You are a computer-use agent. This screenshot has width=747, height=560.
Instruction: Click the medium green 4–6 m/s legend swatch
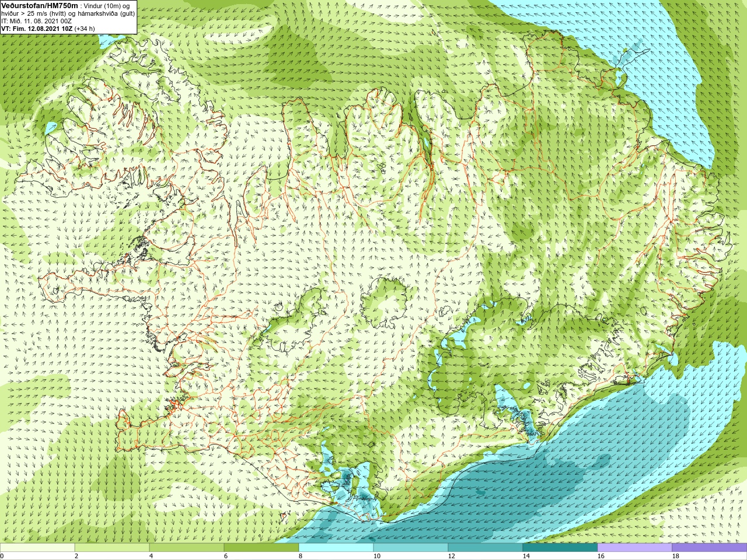[187, 548]
